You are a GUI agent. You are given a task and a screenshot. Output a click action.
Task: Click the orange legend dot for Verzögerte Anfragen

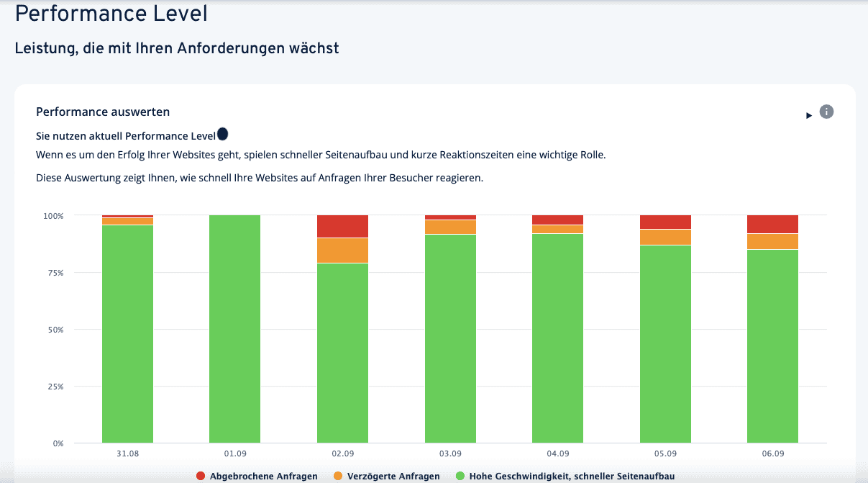pos(338,476)
